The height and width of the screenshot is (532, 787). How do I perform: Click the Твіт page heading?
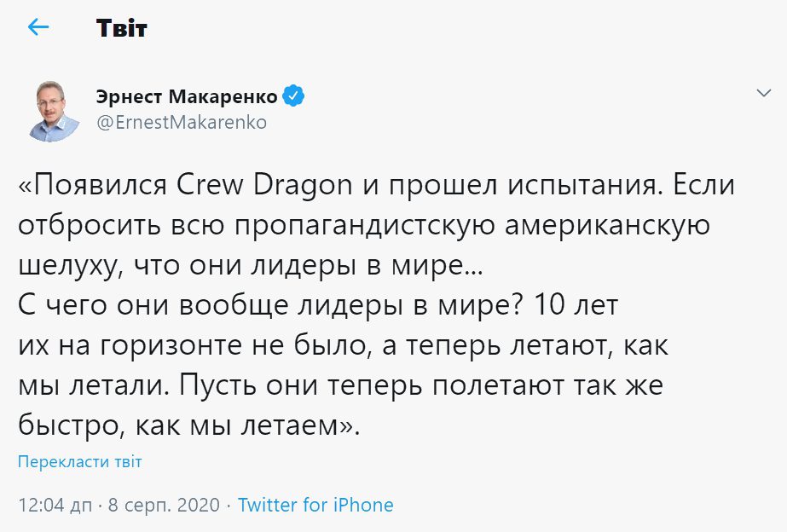[122, 28]
